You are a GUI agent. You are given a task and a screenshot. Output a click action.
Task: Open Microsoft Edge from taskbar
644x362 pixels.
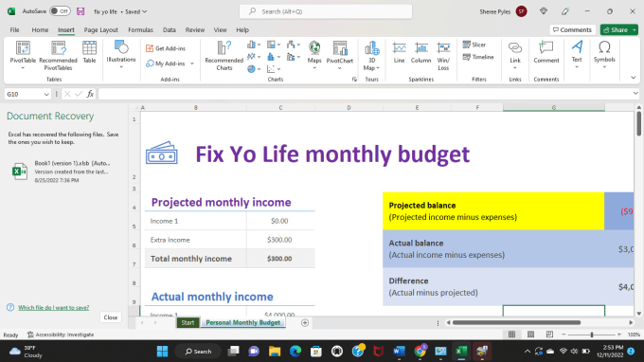pyautogui.click(x=295, y=352)
